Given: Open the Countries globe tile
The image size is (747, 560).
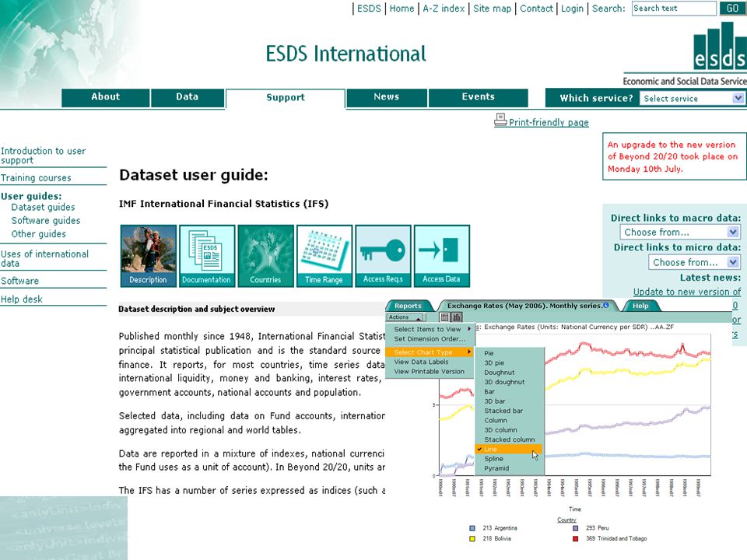Looking at the screenshot, I should [265, 256].
